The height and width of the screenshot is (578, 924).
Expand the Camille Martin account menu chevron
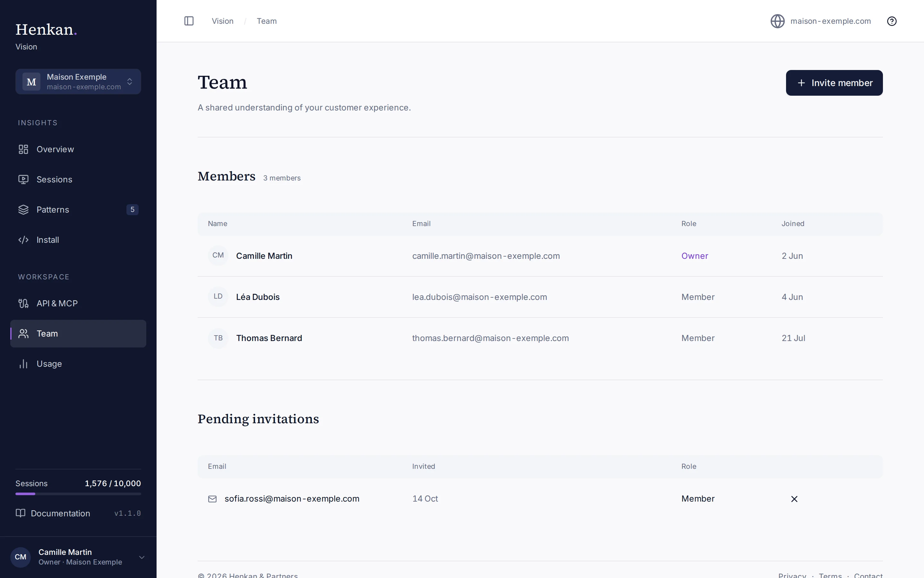(142, 557)
